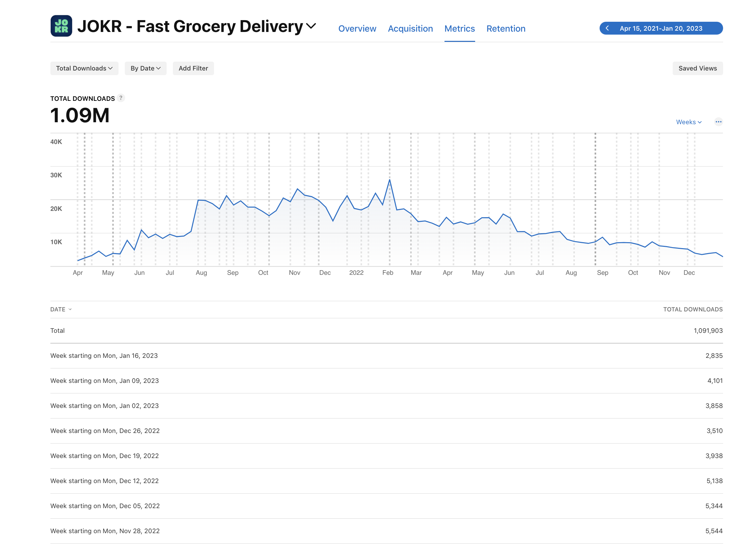Open the Retention tab
Viewport: 756px width, 547px height.
506,29
